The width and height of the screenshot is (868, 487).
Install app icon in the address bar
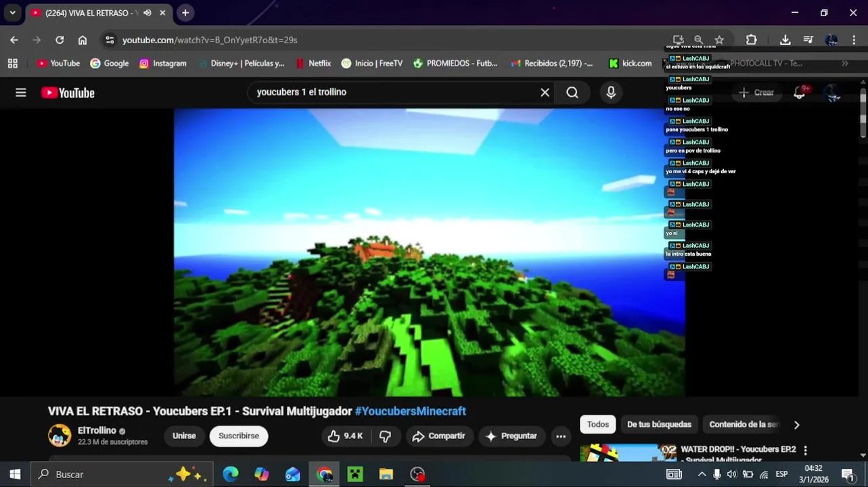(x=678, y=40)
